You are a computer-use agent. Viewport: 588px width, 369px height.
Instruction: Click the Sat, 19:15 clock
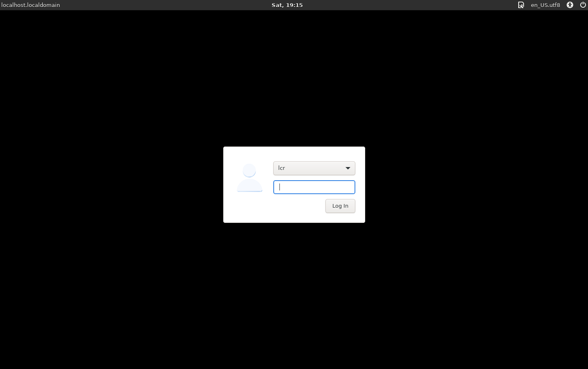point(287,5)
